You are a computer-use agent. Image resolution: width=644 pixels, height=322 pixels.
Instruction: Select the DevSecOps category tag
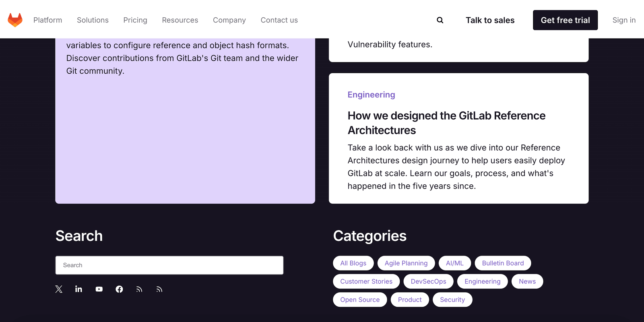(x=428, y=281)
